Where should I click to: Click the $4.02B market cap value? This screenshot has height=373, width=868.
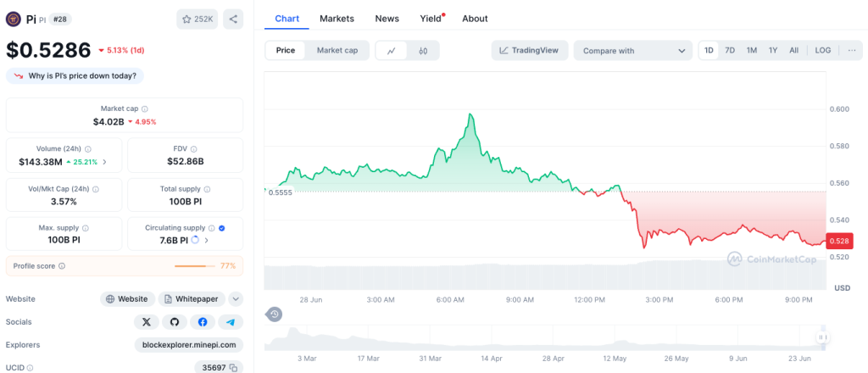point(108,122)
